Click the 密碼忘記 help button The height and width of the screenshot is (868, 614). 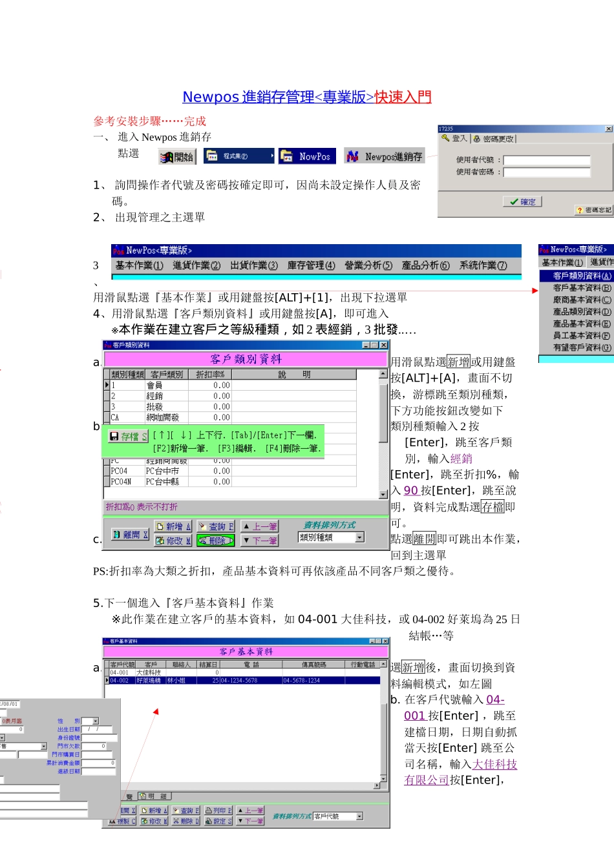pos(594,210)
